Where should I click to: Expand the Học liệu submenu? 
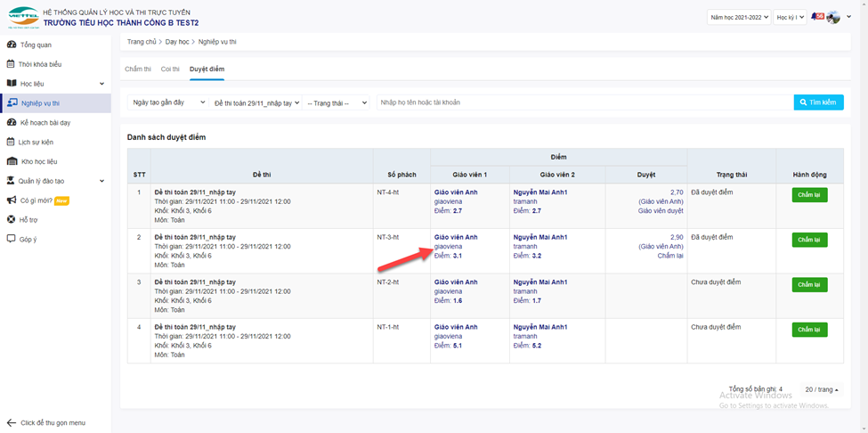pyautogui.click(x=101, y=84)
